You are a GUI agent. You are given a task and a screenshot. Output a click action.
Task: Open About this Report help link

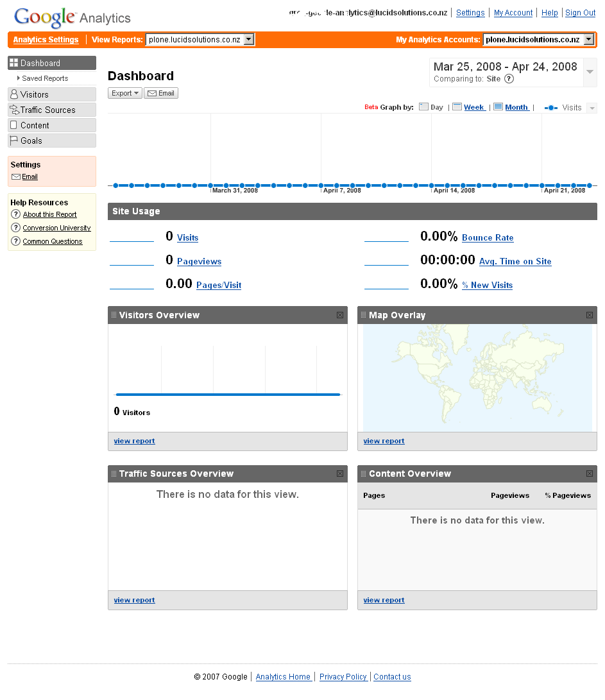tap(49, 215)
